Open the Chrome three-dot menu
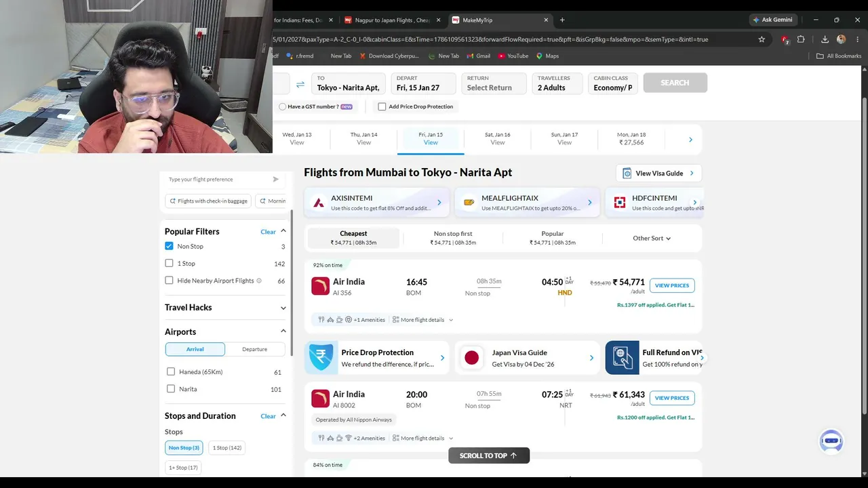Viewport: 868px width, 488px height. pyautogui.click(x=858, y=39)
